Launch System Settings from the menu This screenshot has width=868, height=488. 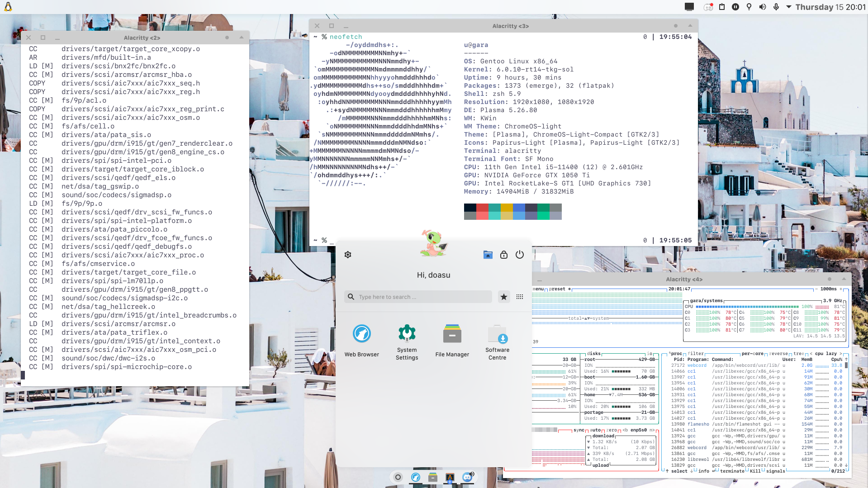(407, 334)
